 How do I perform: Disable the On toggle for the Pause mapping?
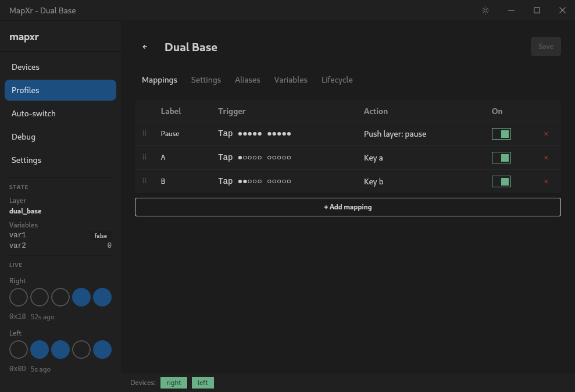pyautogui.click(x=501, y=133)
